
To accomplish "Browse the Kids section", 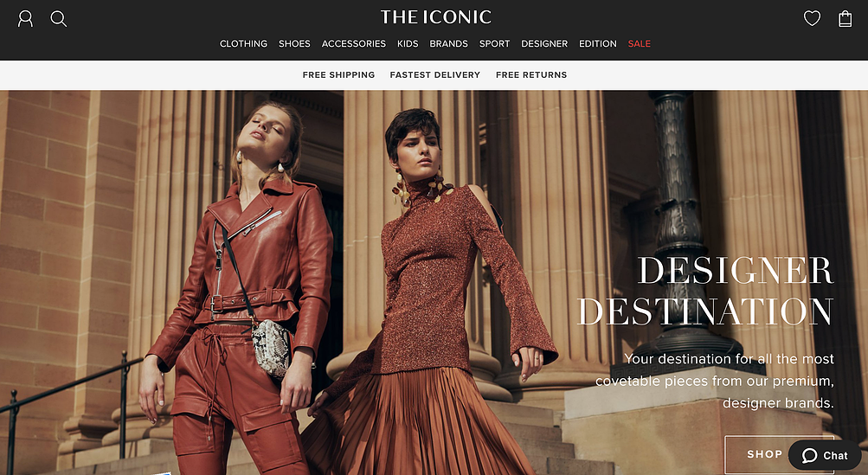I will 408,44.
